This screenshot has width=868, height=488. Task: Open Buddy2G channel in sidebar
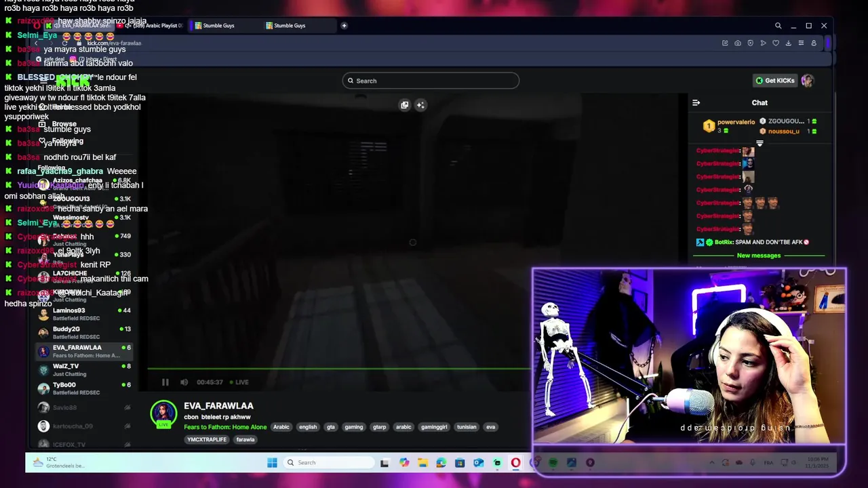[x=84, y=332]
